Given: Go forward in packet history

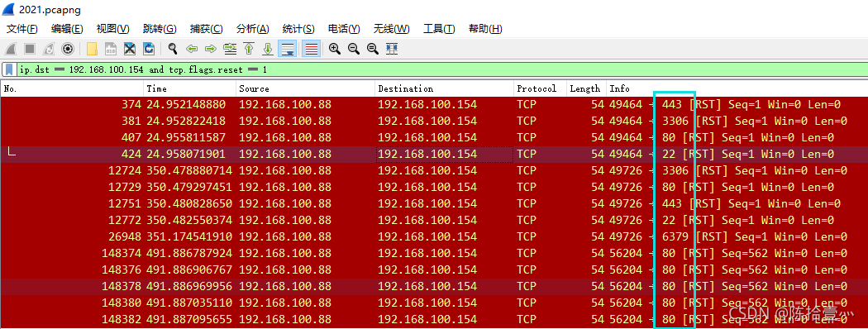Looking at the screenshot, I should tap(210, 49).
